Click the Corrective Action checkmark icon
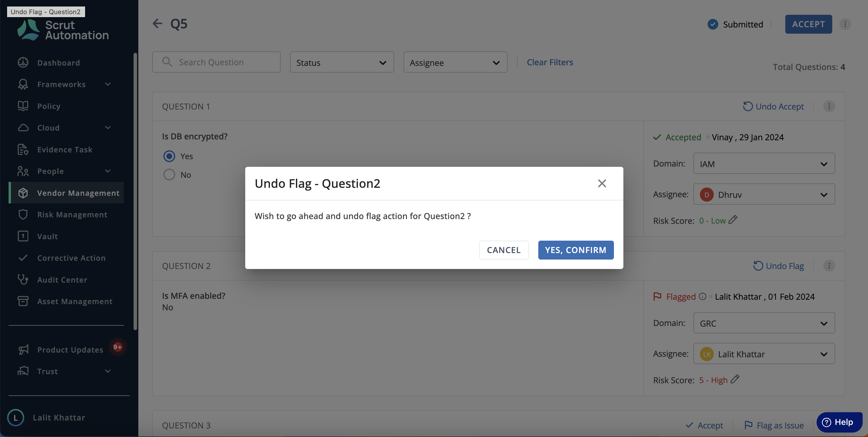This screenshot has height=437, width=868. coord(23,258)
